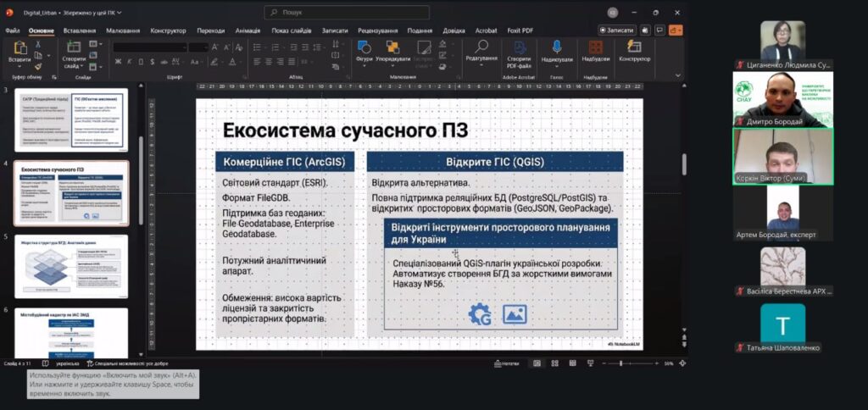Click Create PDF file Acrobat icon
868x410 pixels.
point(518,47)
